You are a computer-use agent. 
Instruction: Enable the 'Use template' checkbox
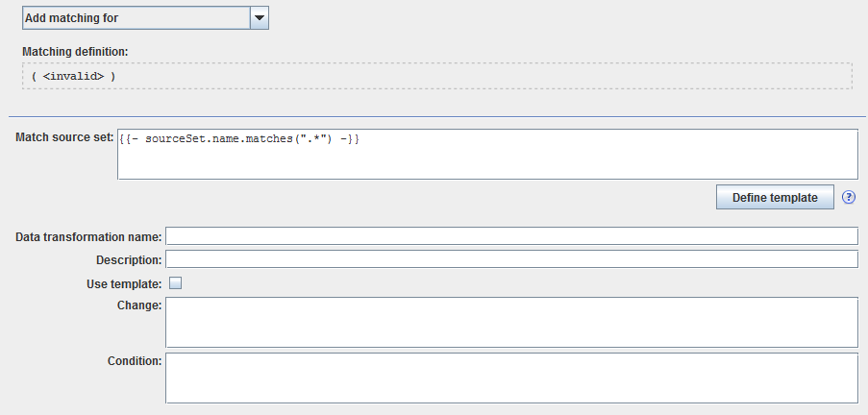click(x=175, y=282)
